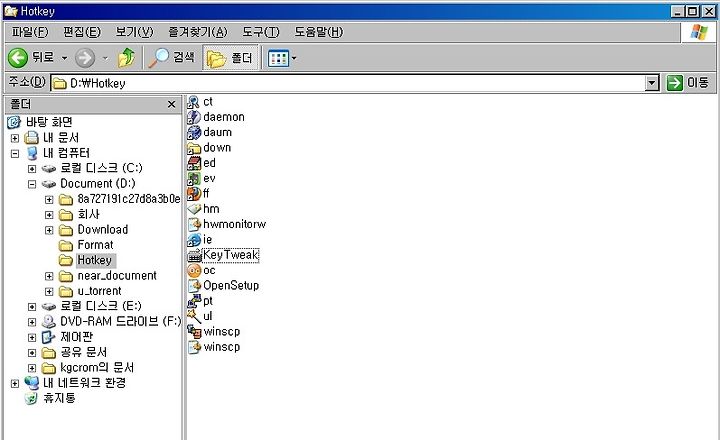The height and width of the screenshot is (440, 720).
Task: Select the hm shortcut icon
Action: pos(193,209)
